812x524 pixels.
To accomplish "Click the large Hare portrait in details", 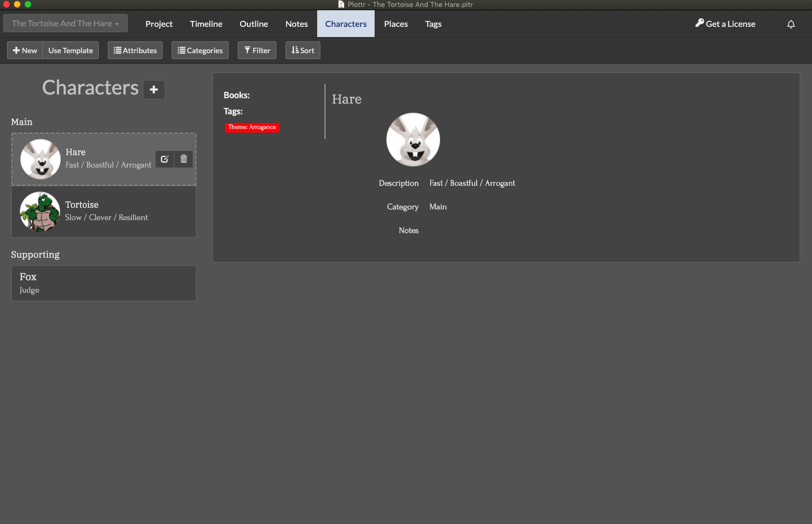I will click(413, 140).
